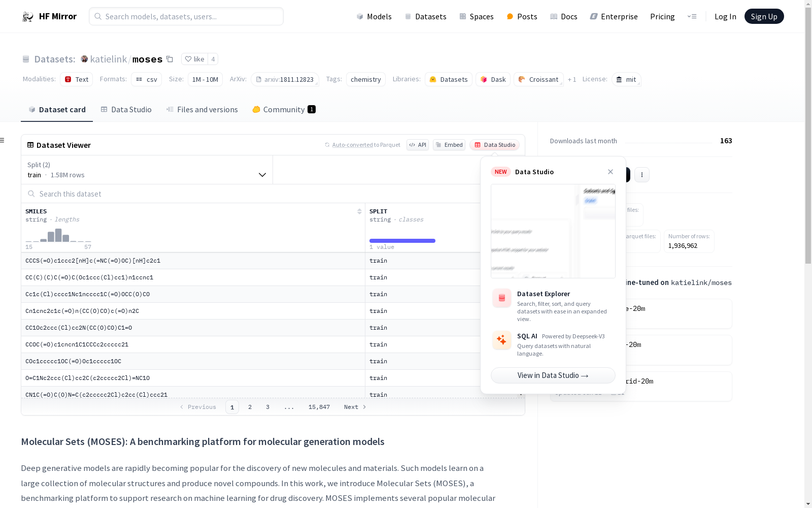Click the Embed button in Dataset Viewer

point(449,145)
